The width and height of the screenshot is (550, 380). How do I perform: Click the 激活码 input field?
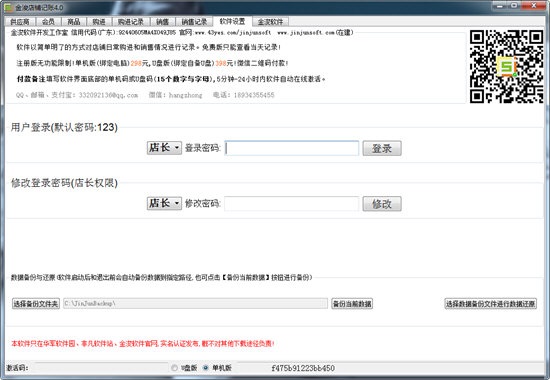point(101,368)
